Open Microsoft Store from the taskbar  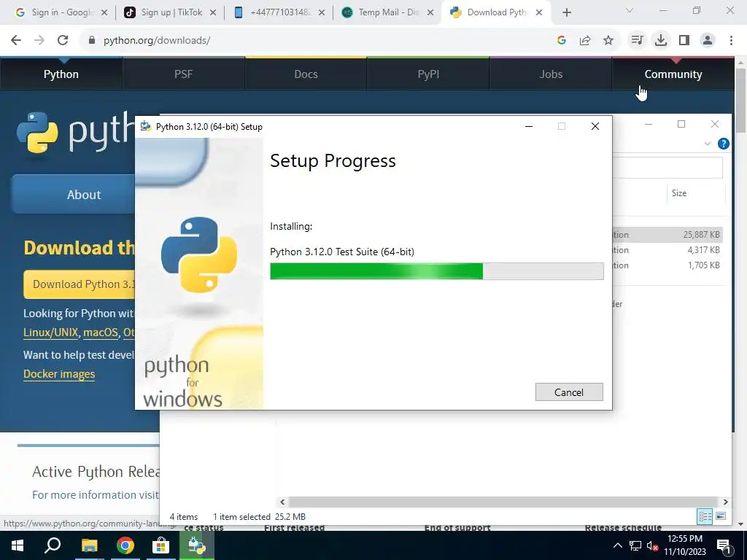tap(161, 545)
